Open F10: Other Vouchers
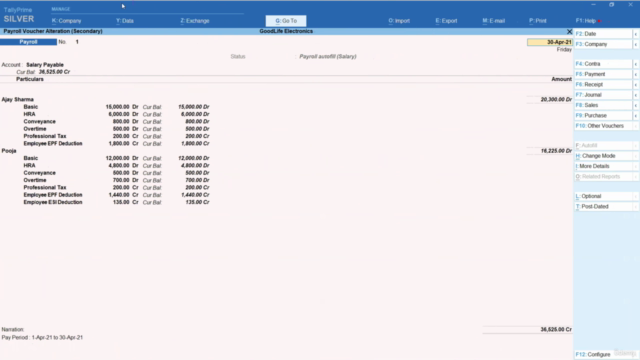Viewport: 640px width, 360px height. tap(603, 126)
